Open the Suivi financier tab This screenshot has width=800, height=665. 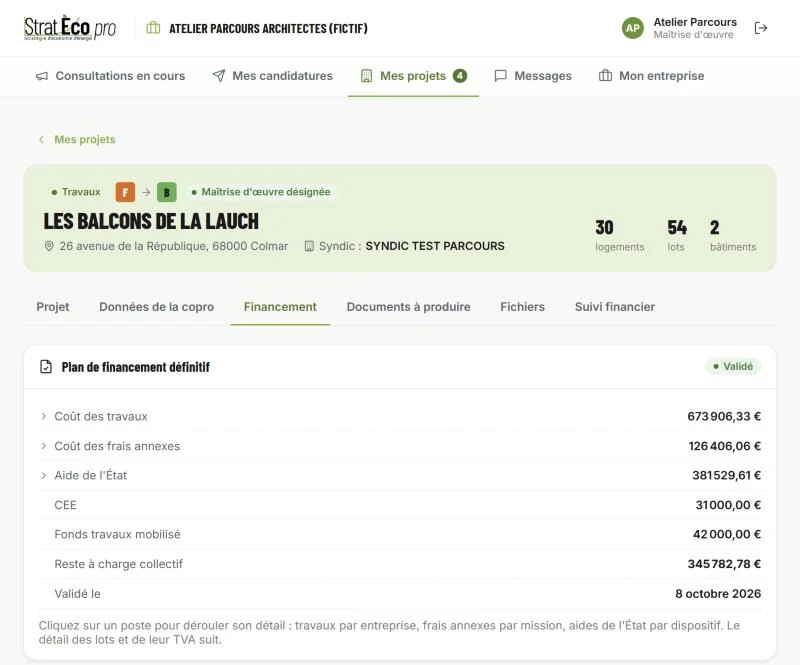615,307
